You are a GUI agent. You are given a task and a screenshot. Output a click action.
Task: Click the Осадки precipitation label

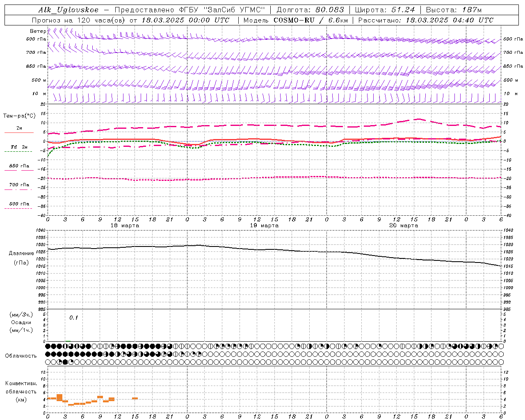point(21,322)
